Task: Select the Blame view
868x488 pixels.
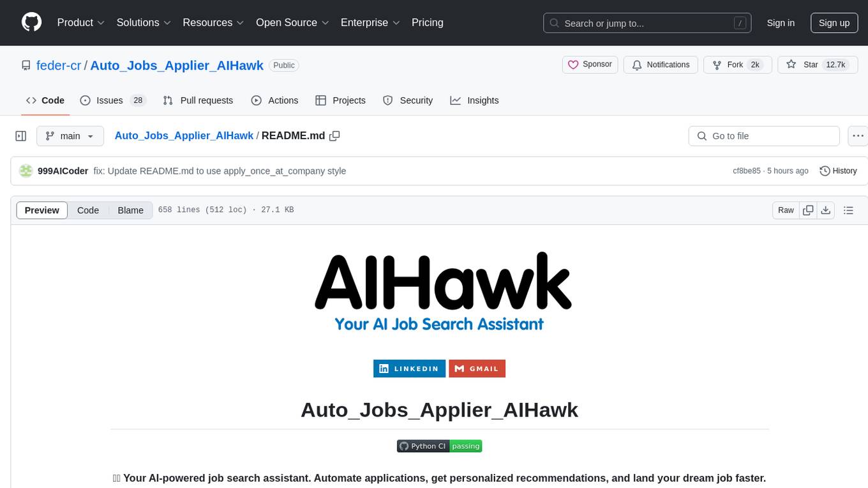Action: [131, 210]
